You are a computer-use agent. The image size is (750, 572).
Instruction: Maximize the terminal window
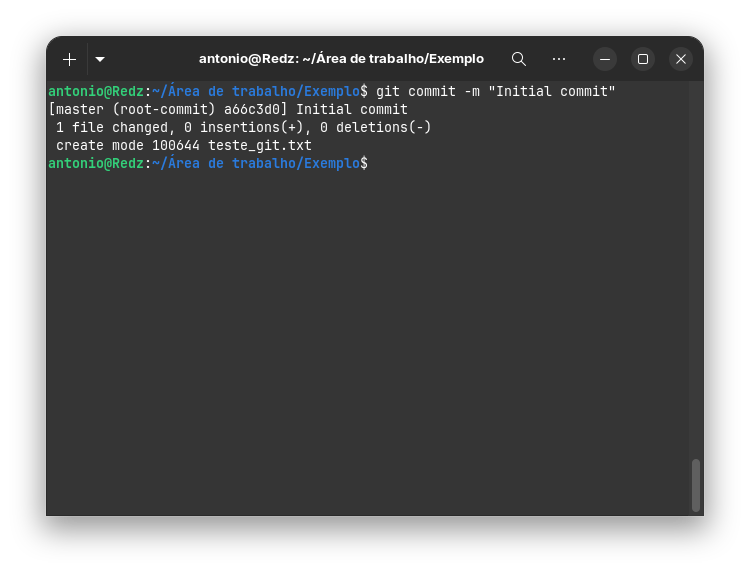[643, 59]
